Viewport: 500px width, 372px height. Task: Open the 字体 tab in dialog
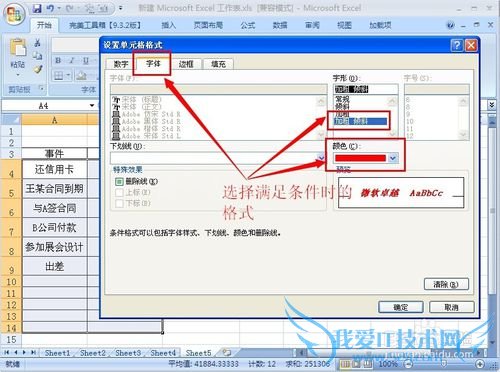153,63
